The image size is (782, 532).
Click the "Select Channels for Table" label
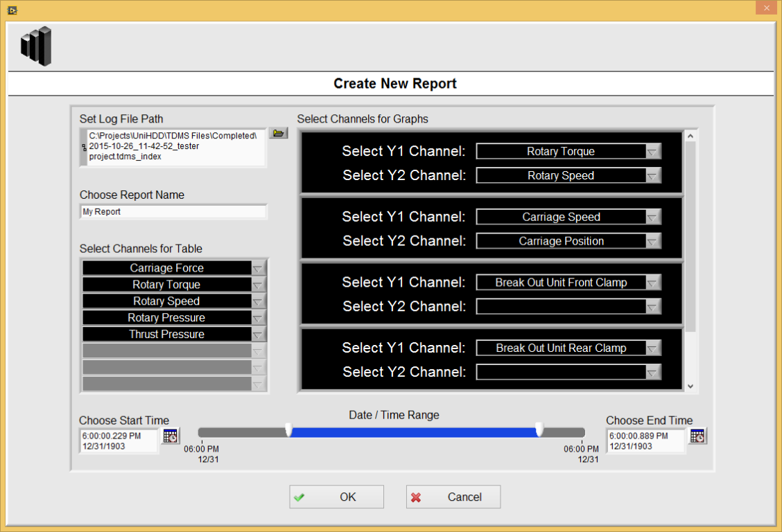point(141,249)
